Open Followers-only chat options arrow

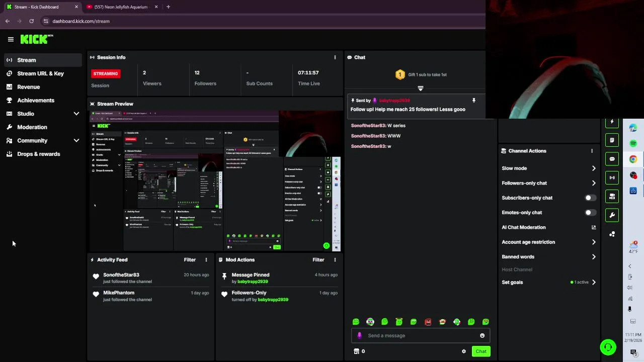click(594, 183)
